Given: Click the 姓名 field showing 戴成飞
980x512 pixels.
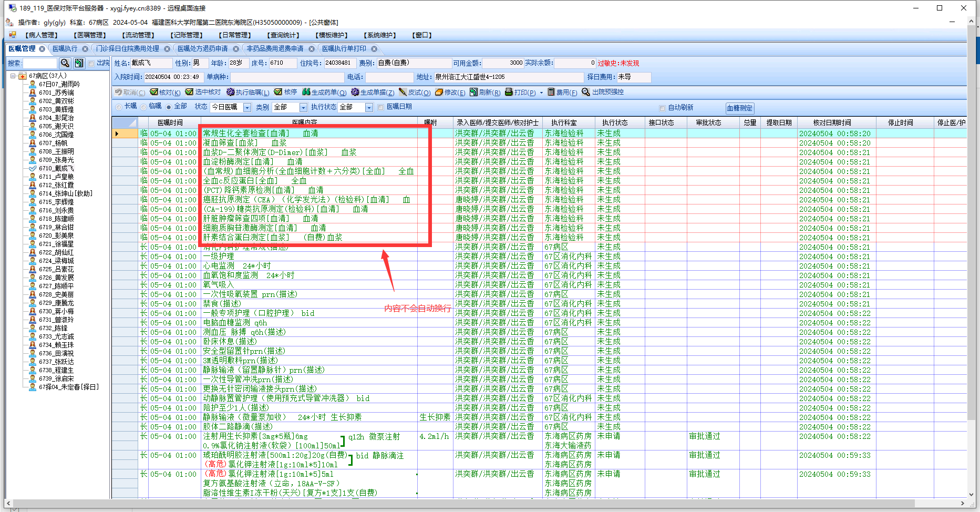Looking at the screenshot, I should click(151, 63).
